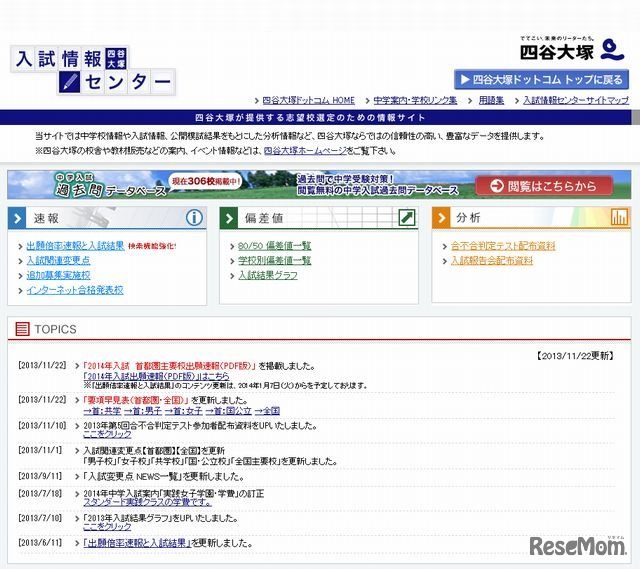Viewport: 640px width, 569px height.
Task: Open the →首:共学 link
Action: [102, 411]
